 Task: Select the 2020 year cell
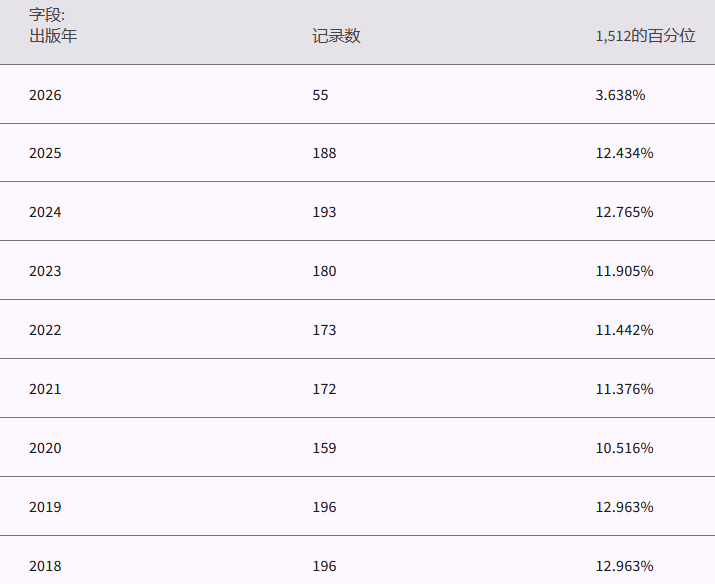tap(45, 448)
